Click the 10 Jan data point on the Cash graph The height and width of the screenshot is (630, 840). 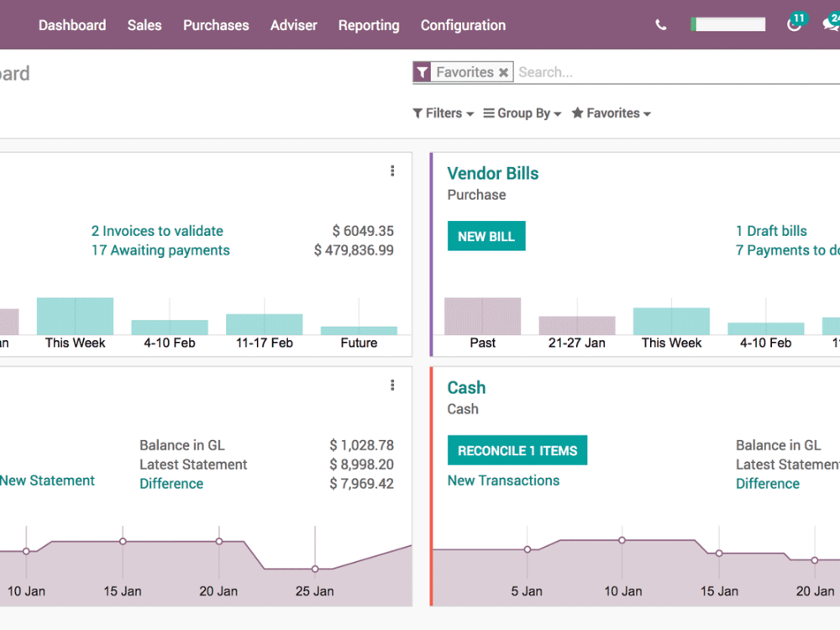pyautogui.click(x=622, y=540)
